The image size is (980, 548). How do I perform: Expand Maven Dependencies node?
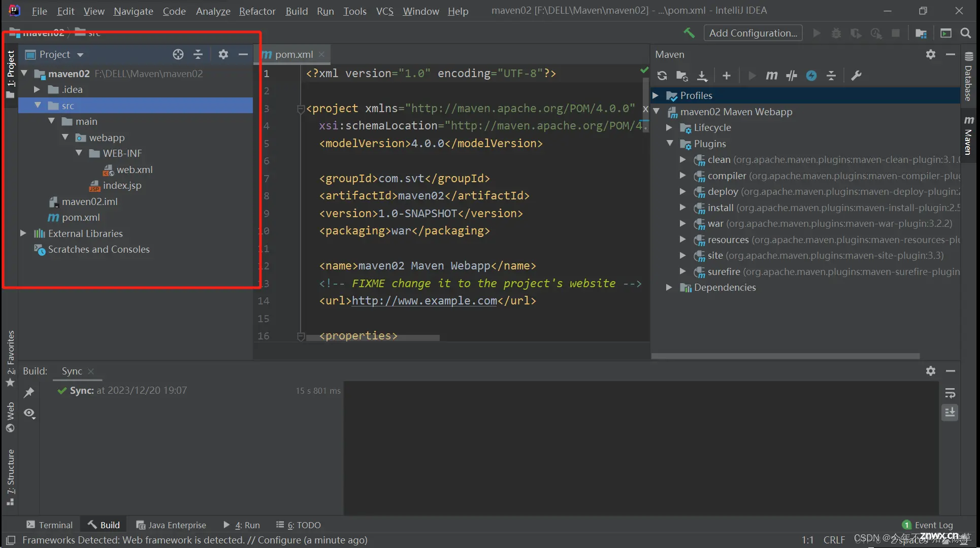coord(669,287)
